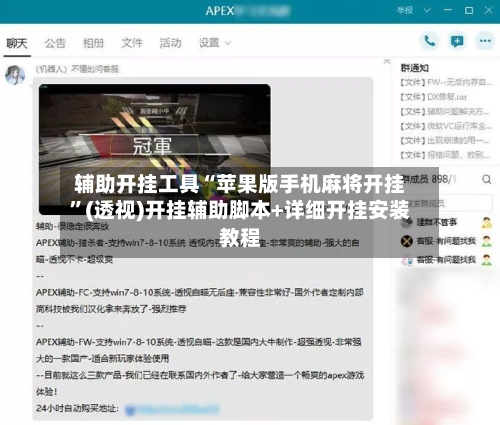Open the 冠軍 game screenshot image
Viewport: 500px width, 425px height.
[x=155, y=149]
